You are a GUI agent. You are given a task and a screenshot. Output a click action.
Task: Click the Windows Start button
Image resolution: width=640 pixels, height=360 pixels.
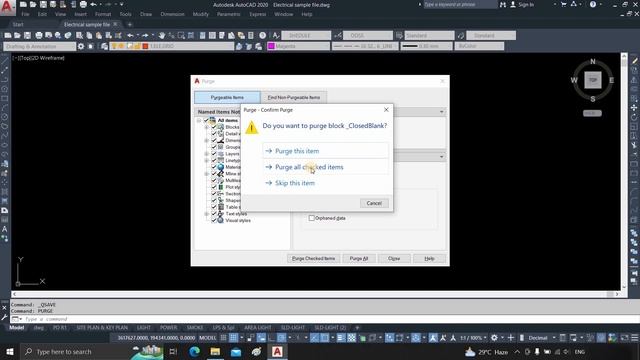tap(9, 351)
